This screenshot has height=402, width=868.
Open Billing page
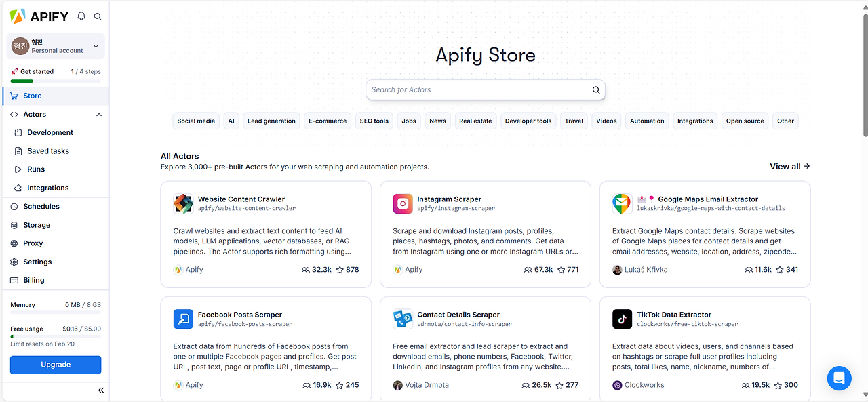coord(34,280)
